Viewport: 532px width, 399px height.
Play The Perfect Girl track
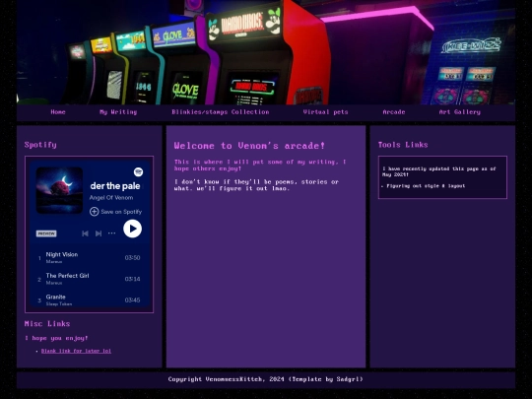[89, 279]
